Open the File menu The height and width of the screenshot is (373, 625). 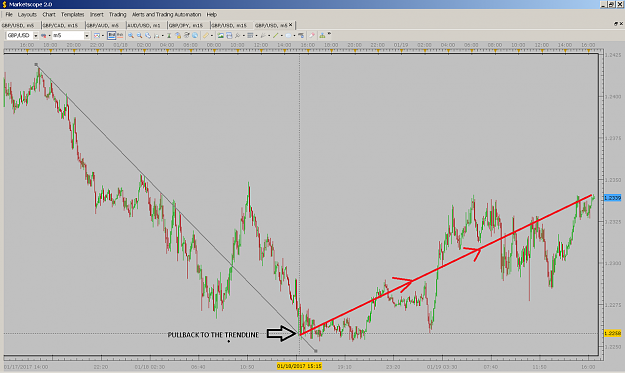(9, 14)
